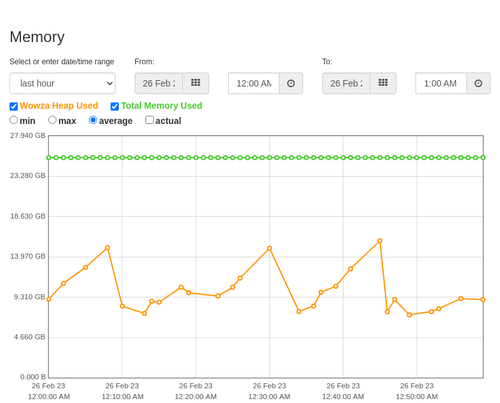The height and width of the screenshot is (403, 500).
Task: Click the highest orange heap peak data point
Action: (380, 241)
